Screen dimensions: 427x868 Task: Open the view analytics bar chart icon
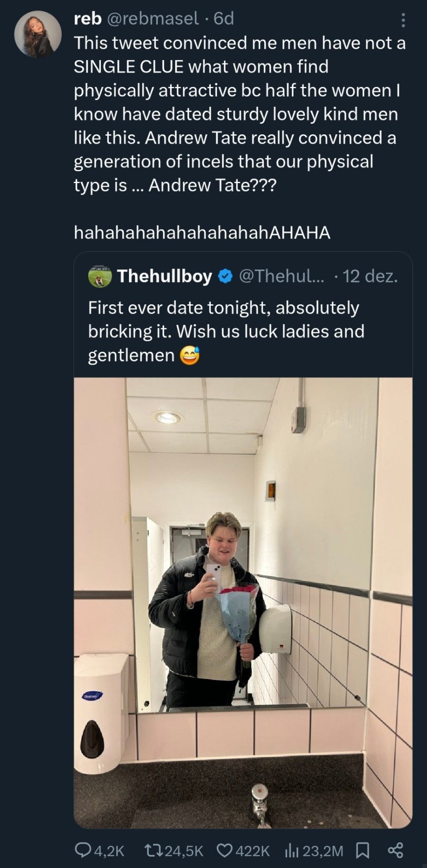point(290,851)
